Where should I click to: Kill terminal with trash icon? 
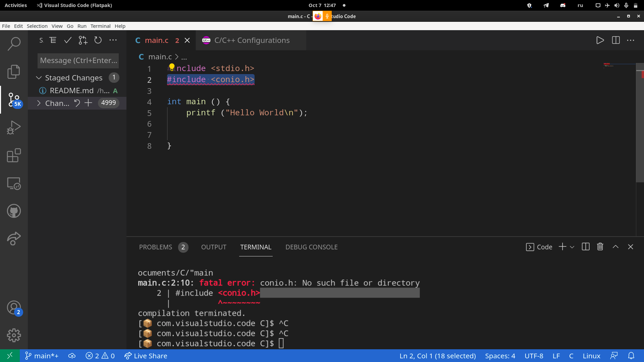[600, 247]
